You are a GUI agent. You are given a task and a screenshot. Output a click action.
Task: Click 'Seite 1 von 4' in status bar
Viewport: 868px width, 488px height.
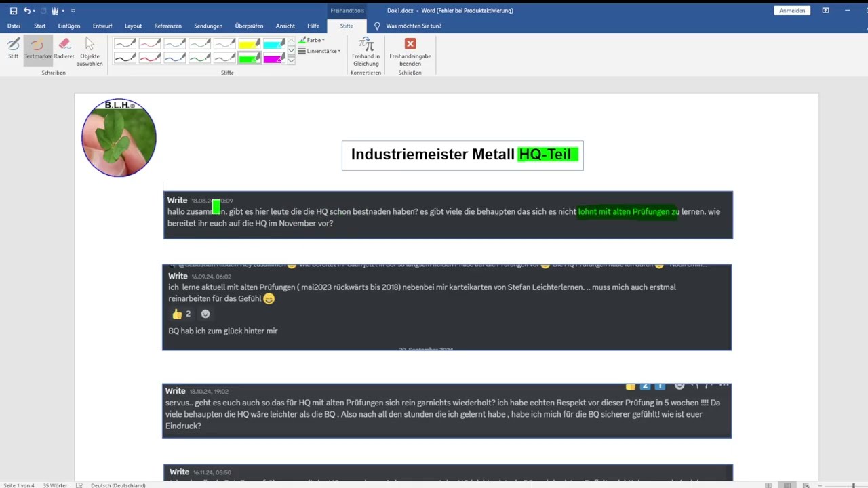(x=19, y=485)
